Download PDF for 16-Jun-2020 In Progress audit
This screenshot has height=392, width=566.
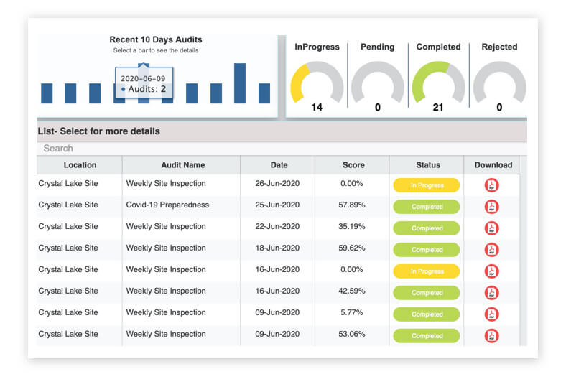(491, 271)
